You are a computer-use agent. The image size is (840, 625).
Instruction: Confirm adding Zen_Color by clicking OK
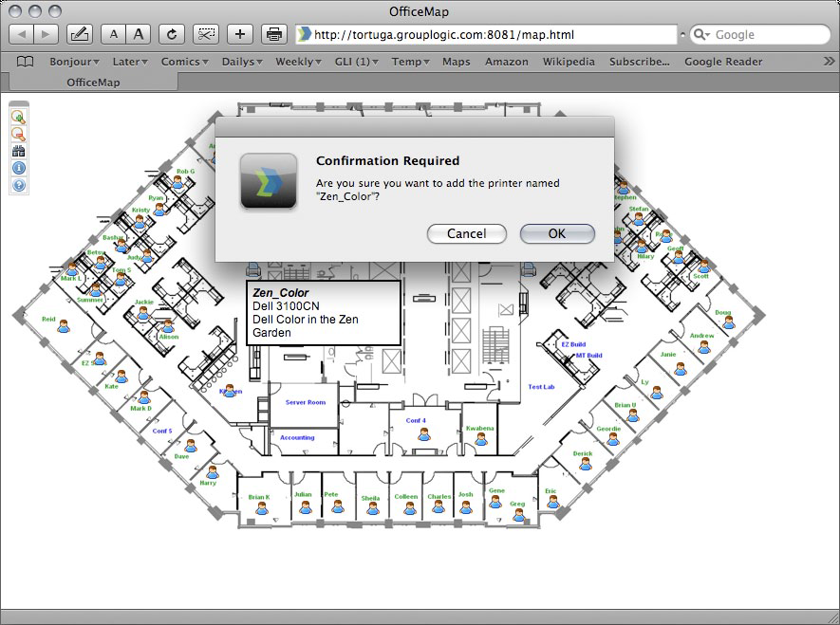(x=557, y=233)
